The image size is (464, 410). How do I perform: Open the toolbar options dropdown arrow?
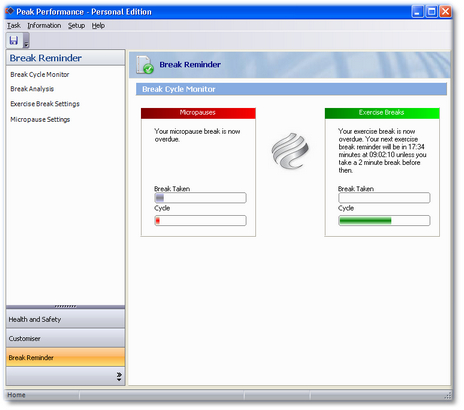[26, 41]
